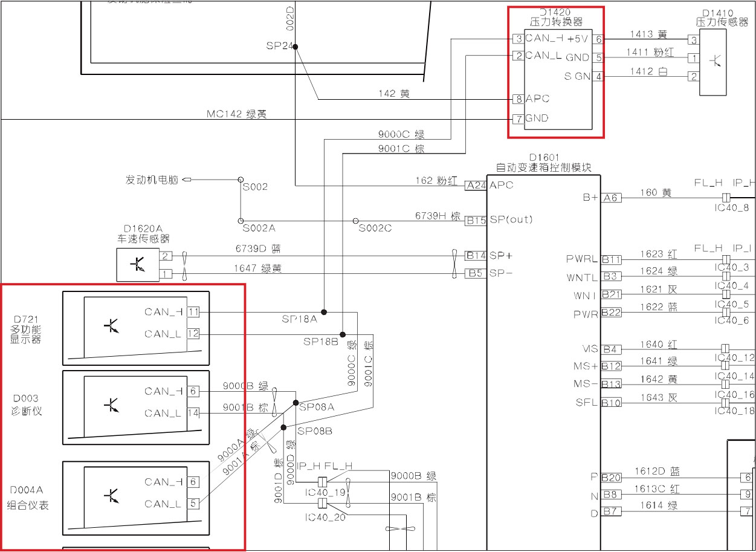The image size is (756, 552).
Task: Click the SP18B splice junction dot
Action: 342,334
